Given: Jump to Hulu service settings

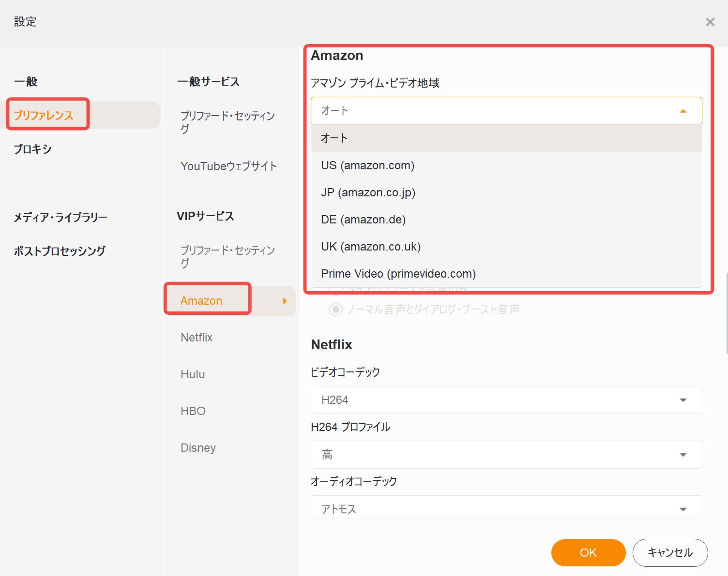Looking at the screenshot, I should click(193, 374).
